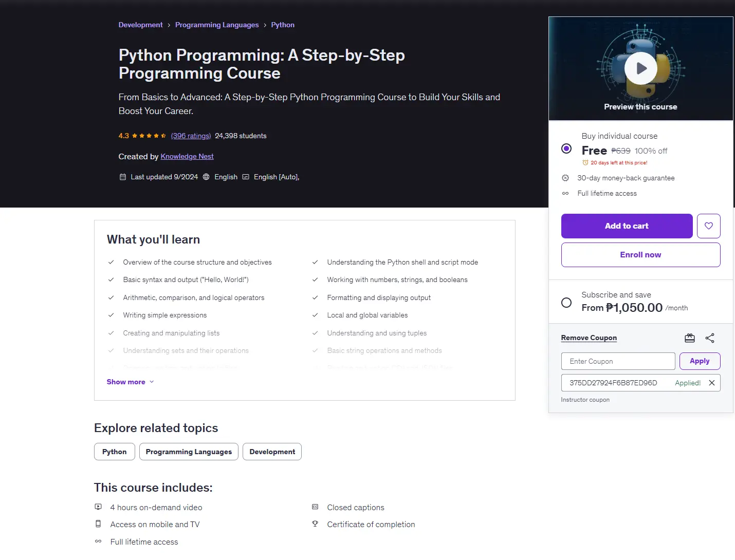
Task: Visit instructor Knowledge Nest profile
Action: coord(187,157)
